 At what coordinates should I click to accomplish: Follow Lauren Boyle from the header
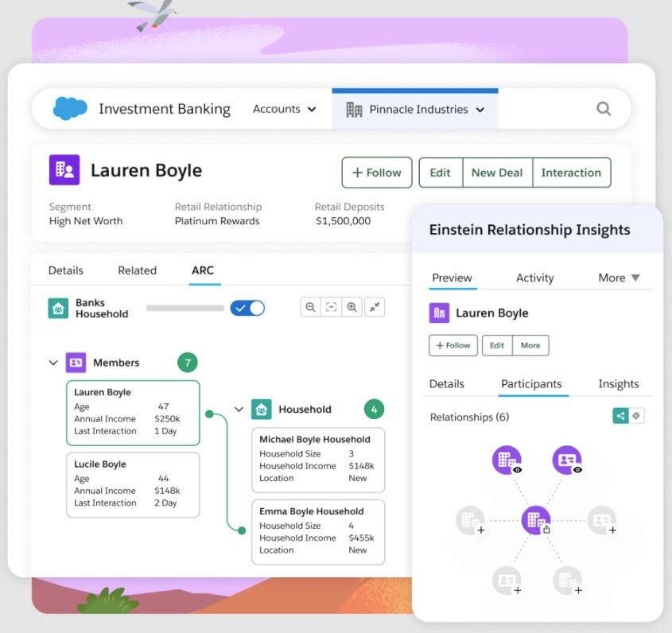click(377, 173)
